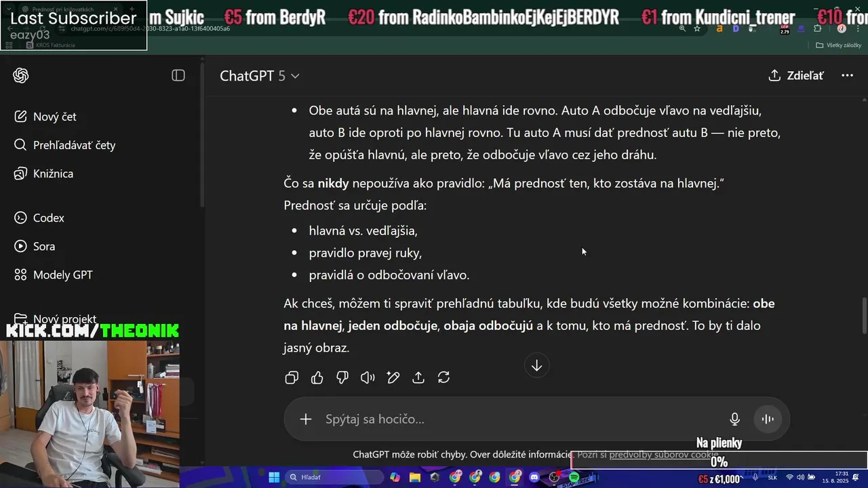Viewport: 868px width, 488px height.
Task: Open Copilot from the taskbar
Action: pos(395,477)
